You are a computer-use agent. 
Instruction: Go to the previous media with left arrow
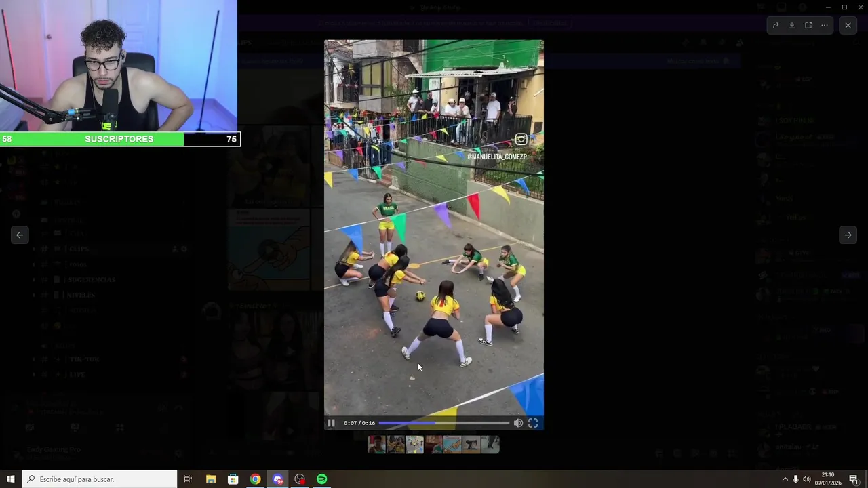pyautogui.click(x=20, y=235)
